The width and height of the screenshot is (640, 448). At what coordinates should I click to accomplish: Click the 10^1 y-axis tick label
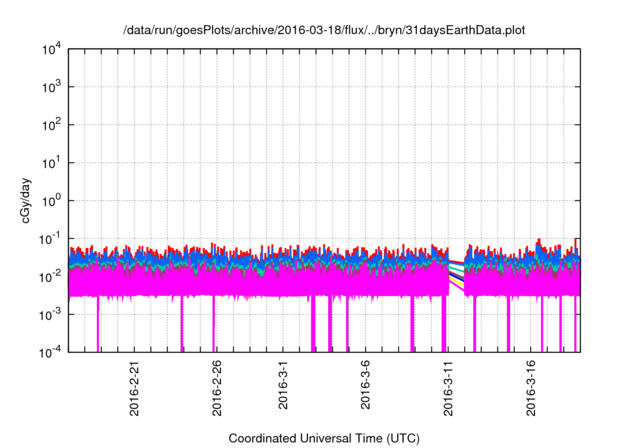(x=51, y=163)
